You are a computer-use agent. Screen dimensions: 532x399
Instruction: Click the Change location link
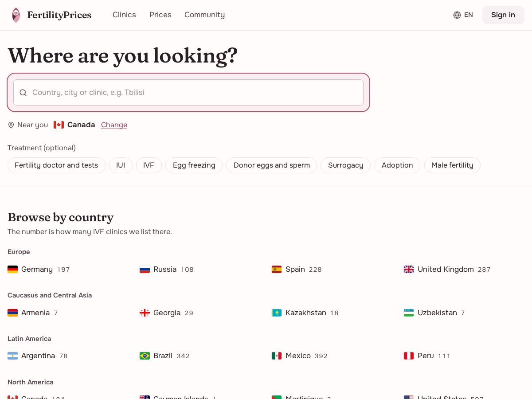point(114,125)
